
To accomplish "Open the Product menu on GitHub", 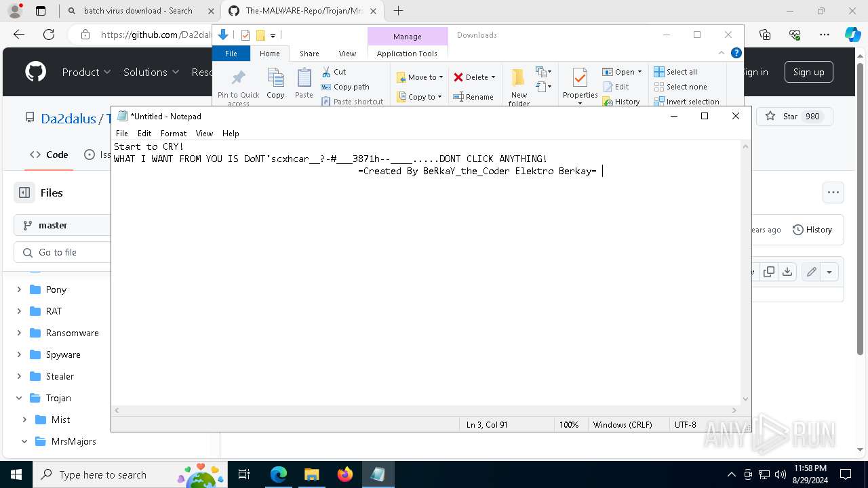I will tap(86, 72).
